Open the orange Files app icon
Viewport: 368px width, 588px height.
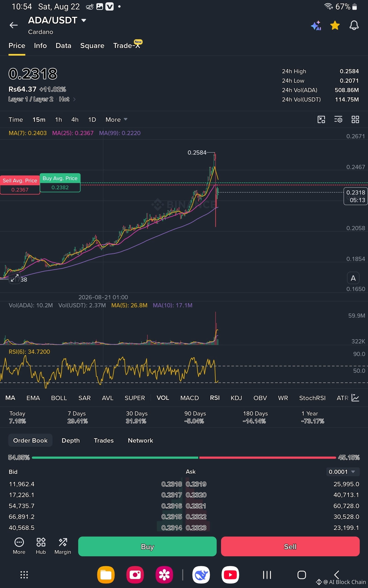click(x=106, y=575)
